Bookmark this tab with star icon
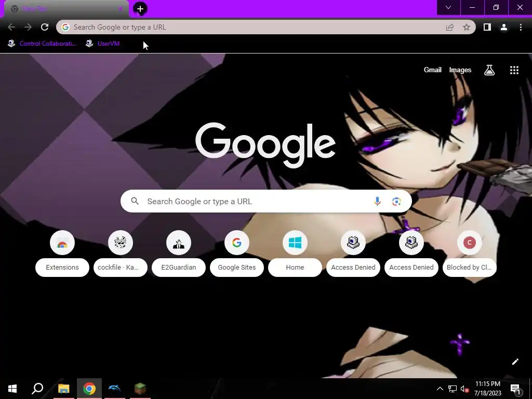 tap(467, 27)
